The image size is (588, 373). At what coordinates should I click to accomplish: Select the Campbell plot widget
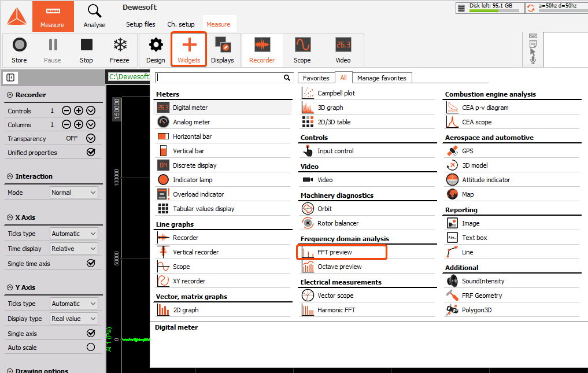point(368,93)
